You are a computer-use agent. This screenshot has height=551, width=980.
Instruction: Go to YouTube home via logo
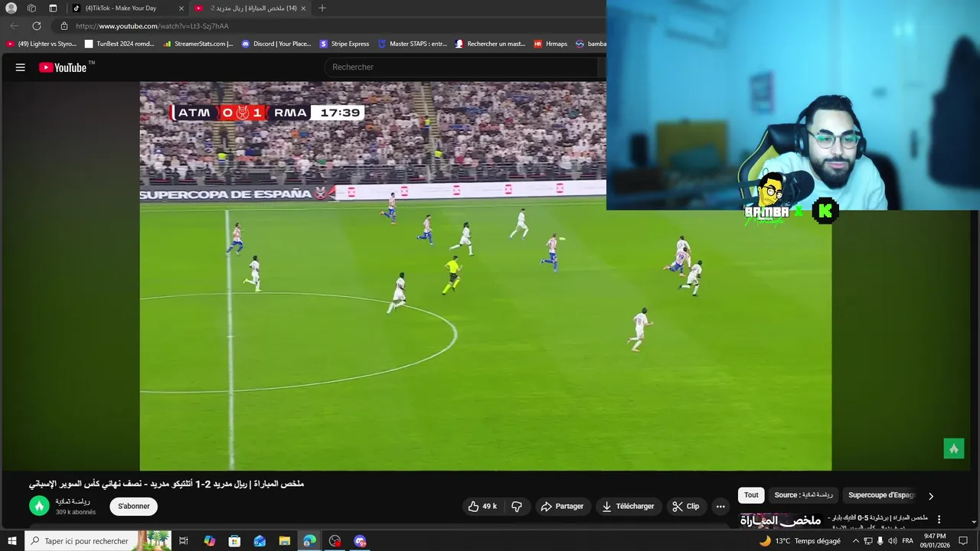[x=64, y=67]
